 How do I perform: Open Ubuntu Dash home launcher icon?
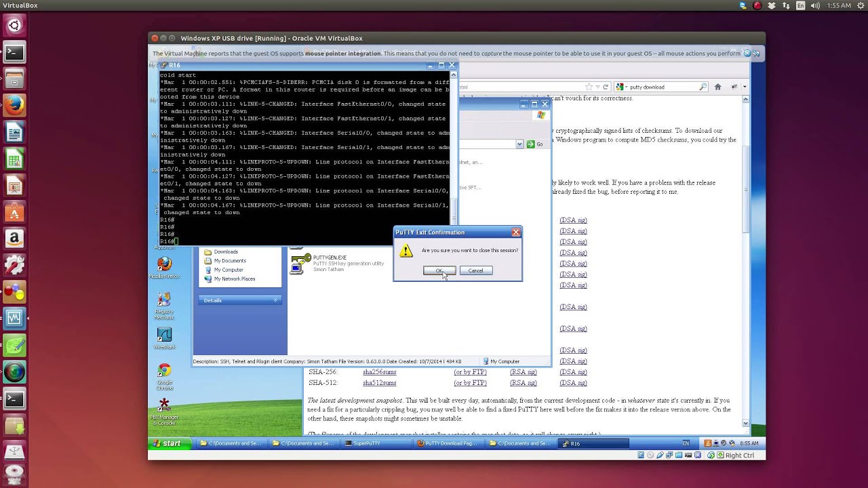pos(14,26)
